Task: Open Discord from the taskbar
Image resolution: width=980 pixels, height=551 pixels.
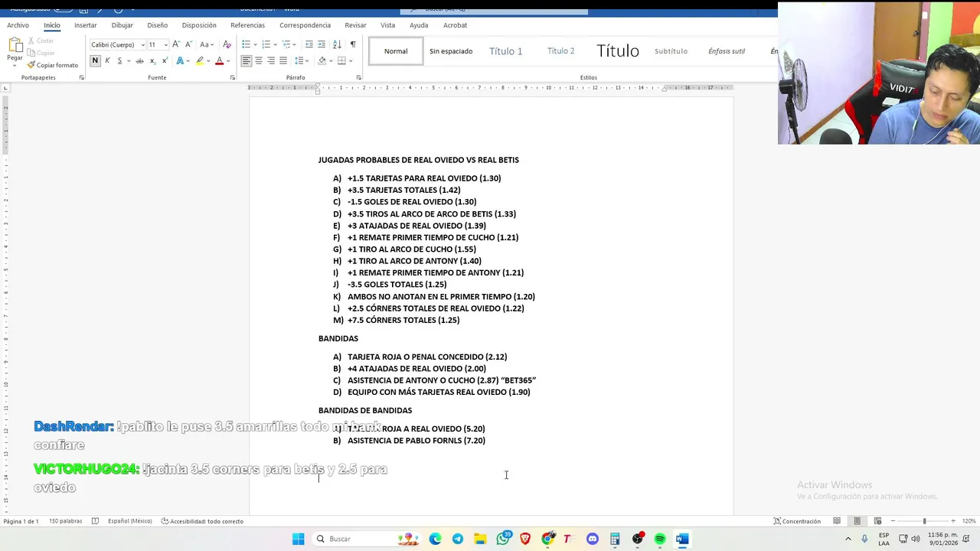Action: [593, 539]
